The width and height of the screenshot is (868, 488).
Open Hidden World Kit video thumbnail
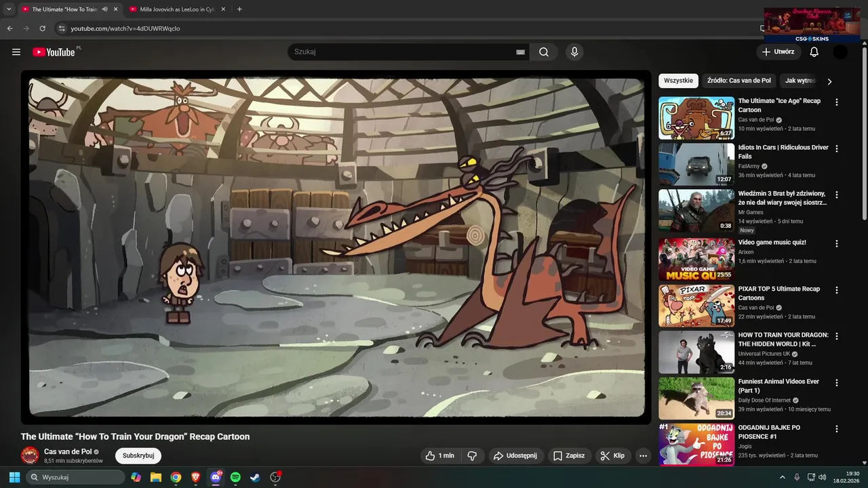tap(696, 352)
